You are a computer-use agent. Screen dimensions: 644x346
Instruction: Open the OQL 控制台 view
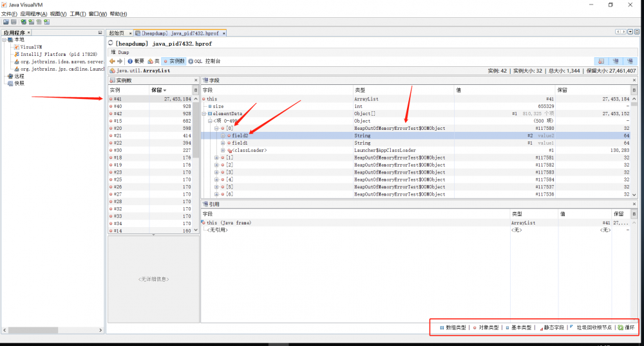click(204, 61)
